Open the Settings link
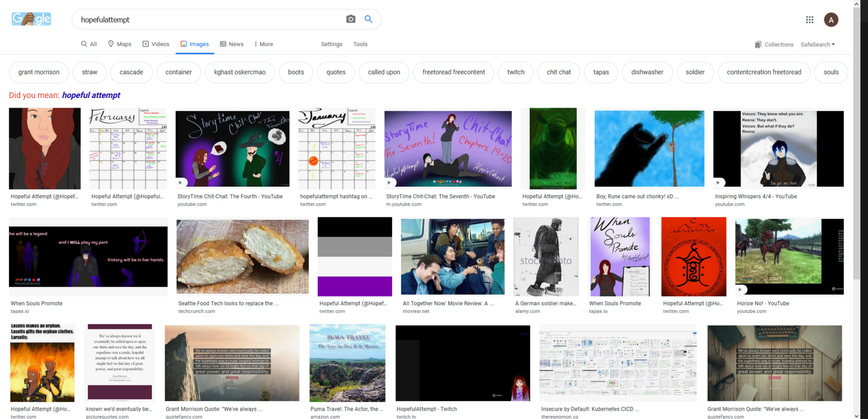The image size is (868, 419). pyautogui.click(x=331, y=44)
